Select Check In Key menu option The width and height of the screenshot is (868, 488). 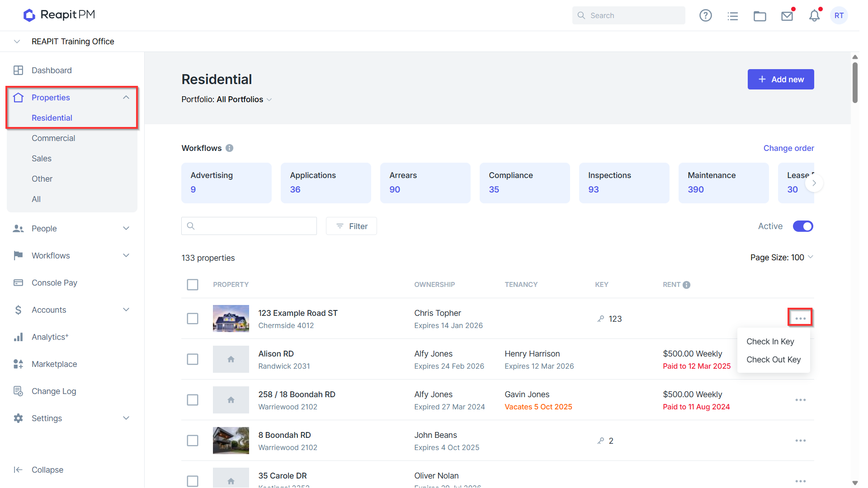click(x=770, y=342)
